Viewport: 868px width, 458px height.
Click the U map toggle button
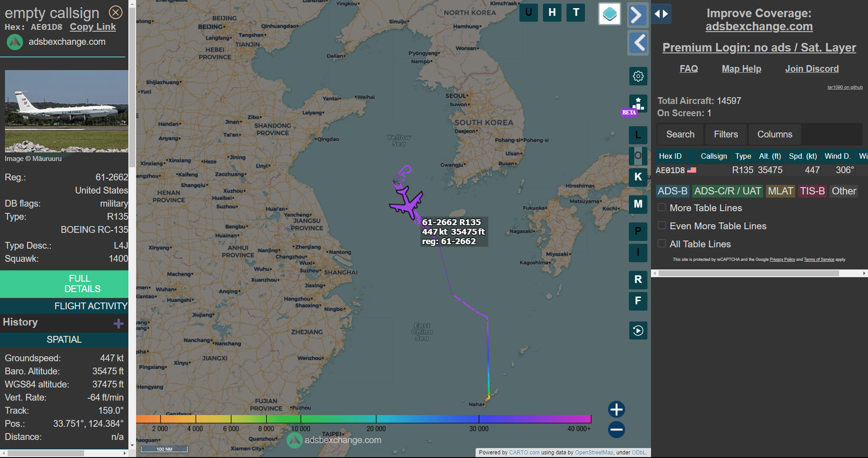click(x=528, y=13)
